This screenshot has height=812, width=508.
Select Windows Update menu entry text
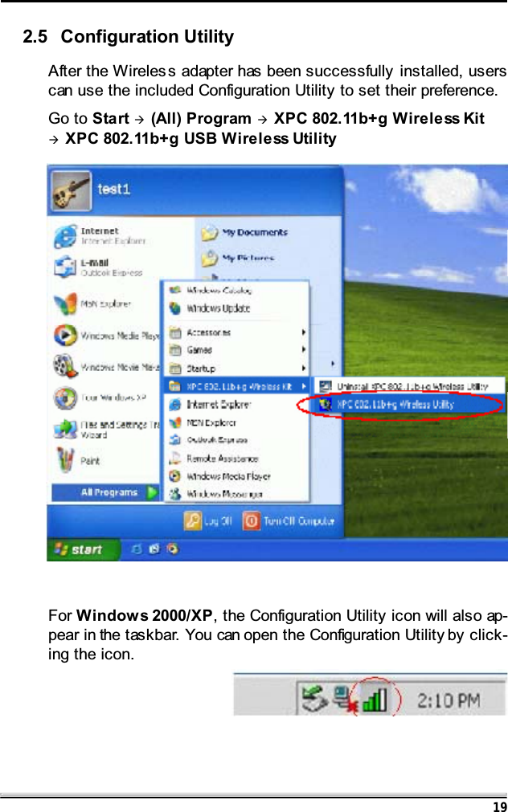[219, 308]
